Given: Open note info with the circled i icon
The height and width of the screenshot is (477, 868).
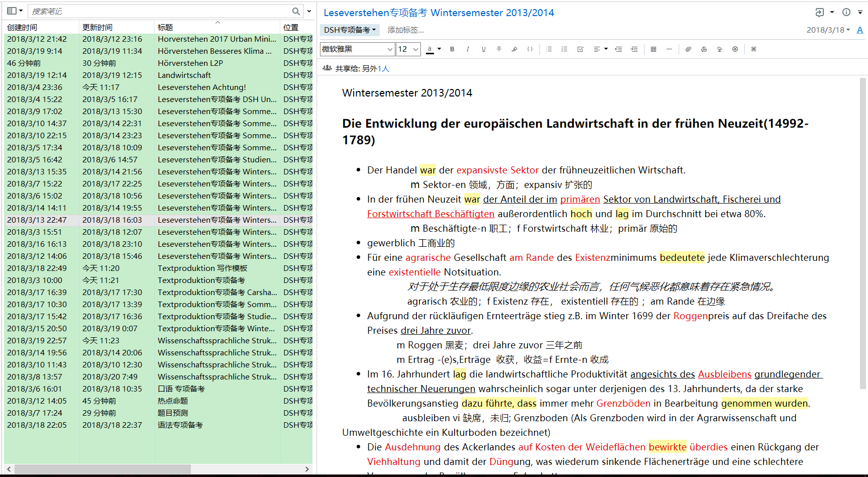Looking at the screenshot, I should pyautogui.click(x=846, y=12).
